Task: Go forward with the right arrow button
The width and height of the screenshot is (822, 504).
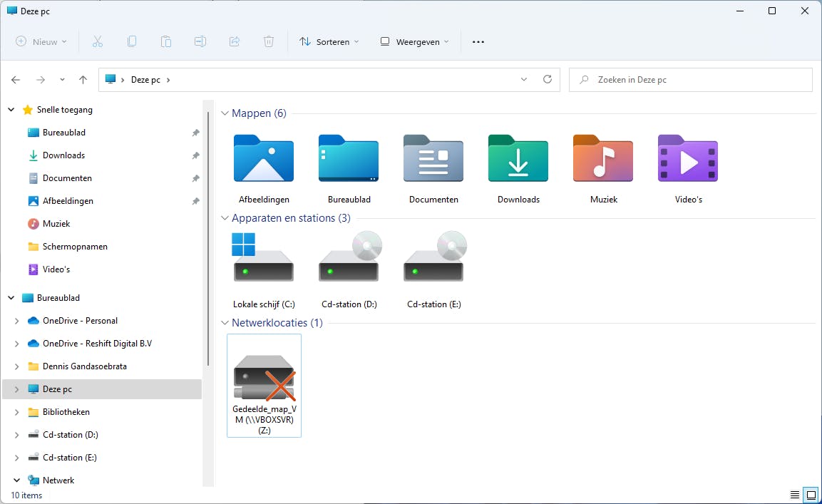Action: tap(41, 80)
